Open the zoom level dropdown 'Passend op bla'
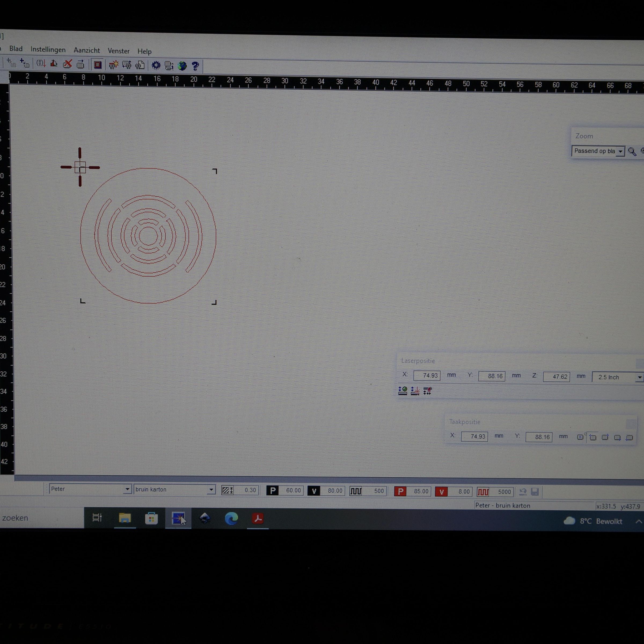The height and width of the screenshot is (644, 644). pos(598,151)
